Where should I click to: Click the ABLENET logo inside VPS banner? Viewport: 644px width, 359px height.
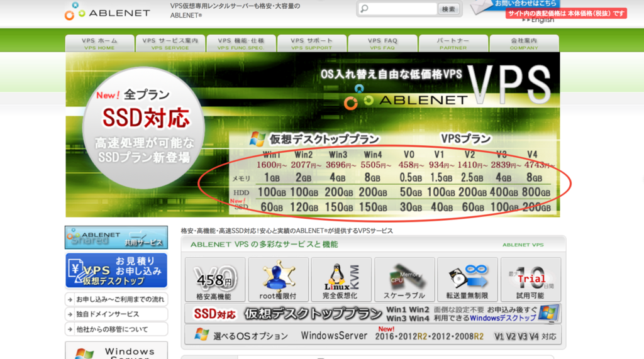tap(405, 97)
